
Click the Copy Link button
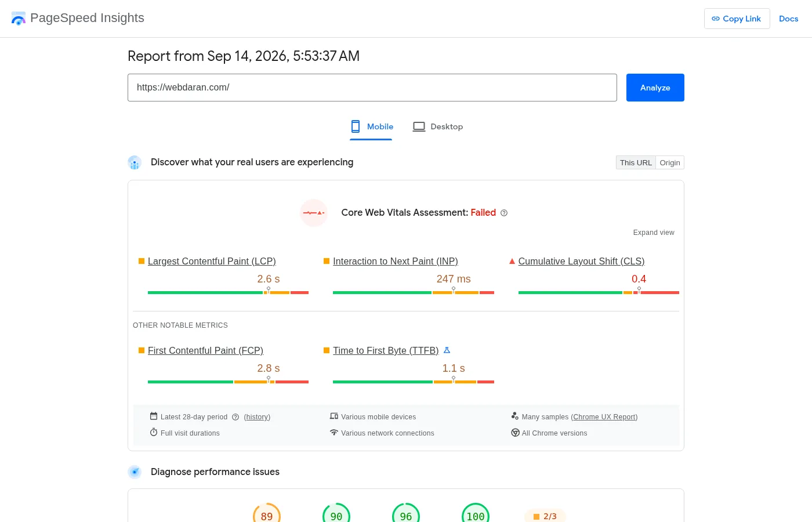pos(737,19)
